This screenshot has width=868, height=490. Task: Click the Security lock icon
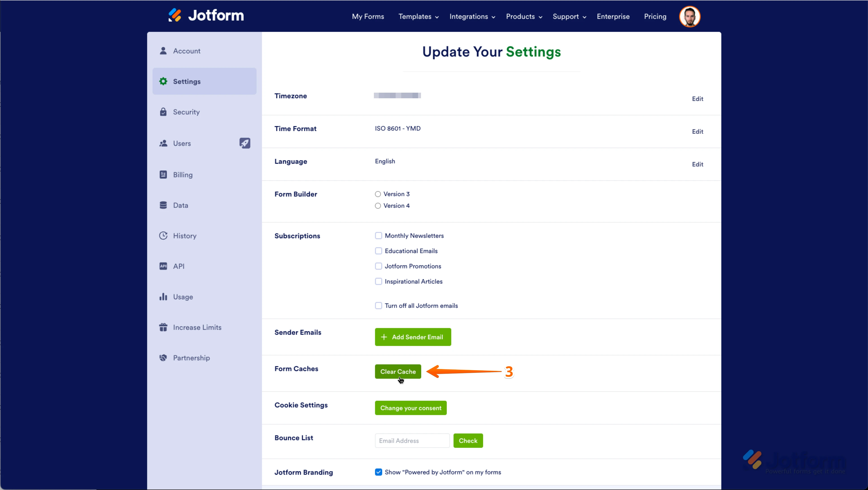163,112
